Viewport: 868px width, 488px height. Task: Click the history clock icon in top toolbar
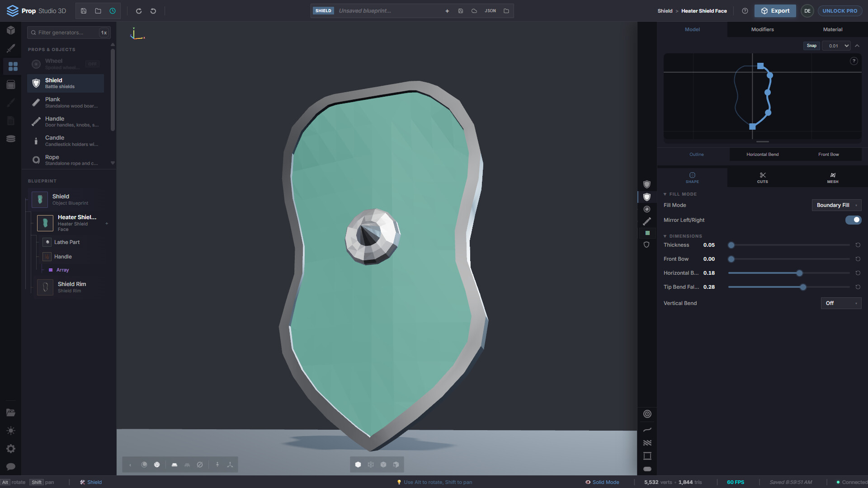[113, 11]
